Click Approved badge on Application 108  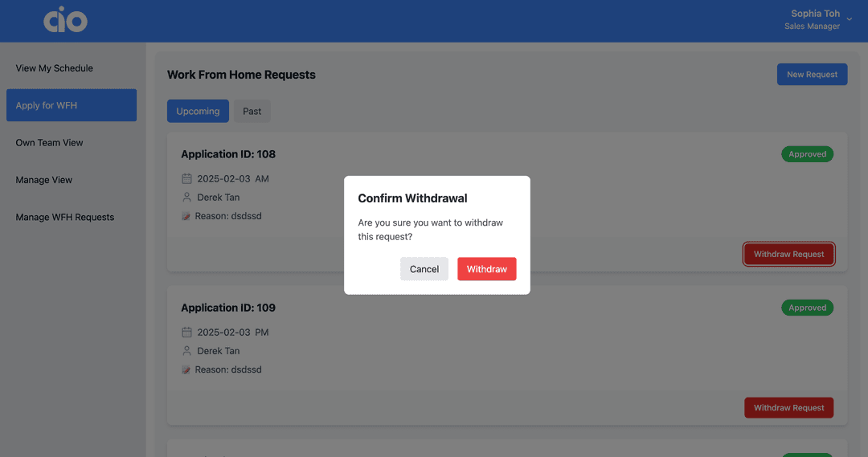coord(807,154)
